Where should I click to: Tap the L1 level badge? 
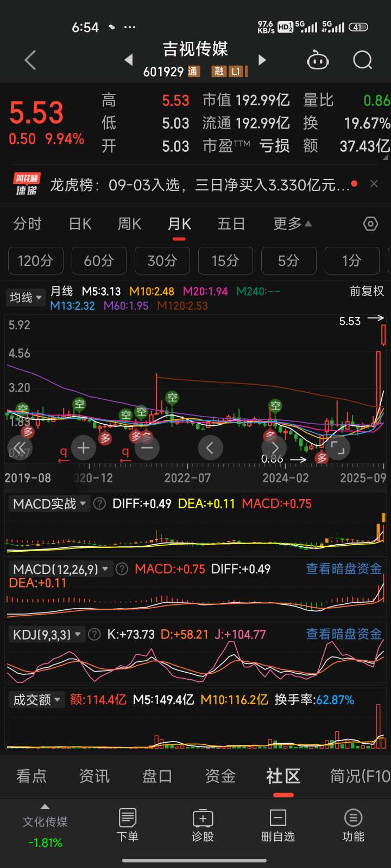click(236, 72)
